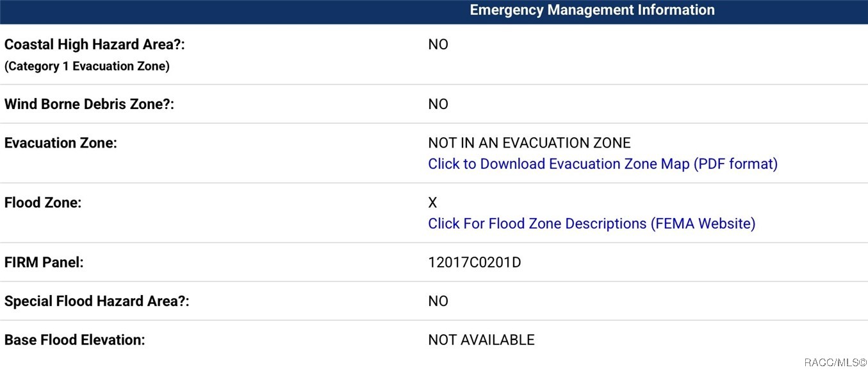Click the Emergency Management Information header
Screen dimensions: 868x372
pyautogui.click(x=592, y=10)
